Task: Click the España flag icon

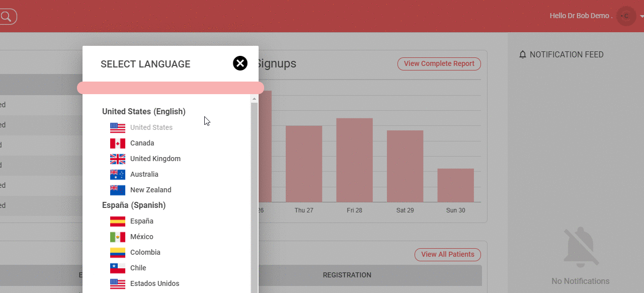Action: (118, 222)
